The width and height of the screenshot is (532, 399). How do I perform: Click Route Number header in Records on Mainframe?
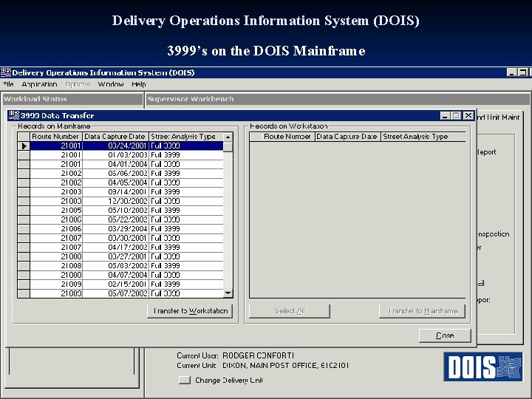pos(56,137)
